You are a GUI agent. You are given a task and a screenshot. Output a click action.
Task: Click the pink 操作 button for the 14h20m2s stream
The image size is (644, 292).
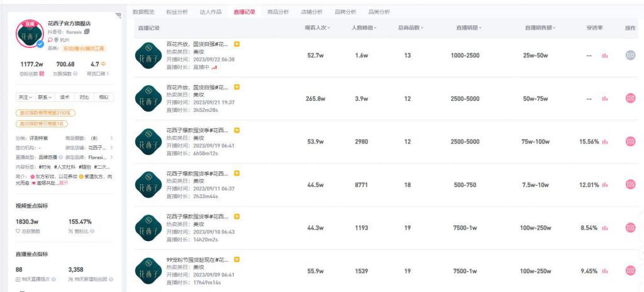point(630,227)
